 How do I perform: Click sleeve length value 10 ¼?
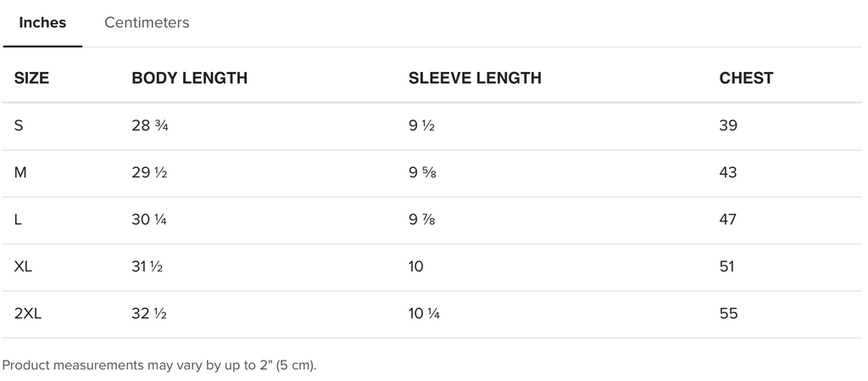(x=424, y=314)
